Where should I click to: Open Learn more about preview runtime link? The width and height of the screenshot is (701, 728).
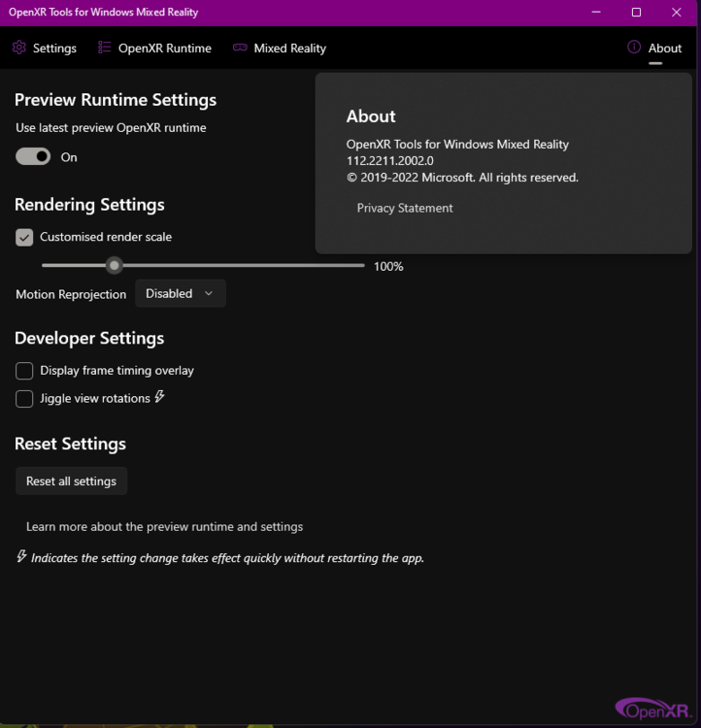point(164,526)
